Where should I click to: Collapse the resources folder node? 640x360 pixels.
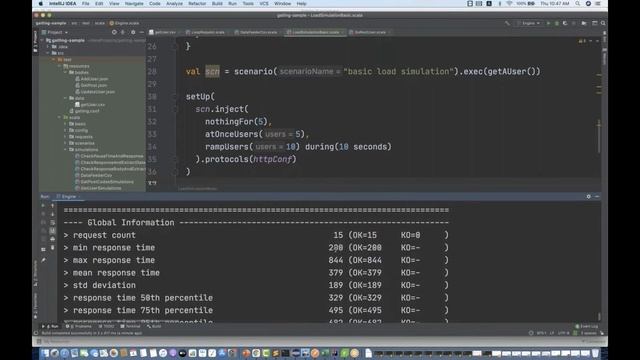click(x=60, y=66)
